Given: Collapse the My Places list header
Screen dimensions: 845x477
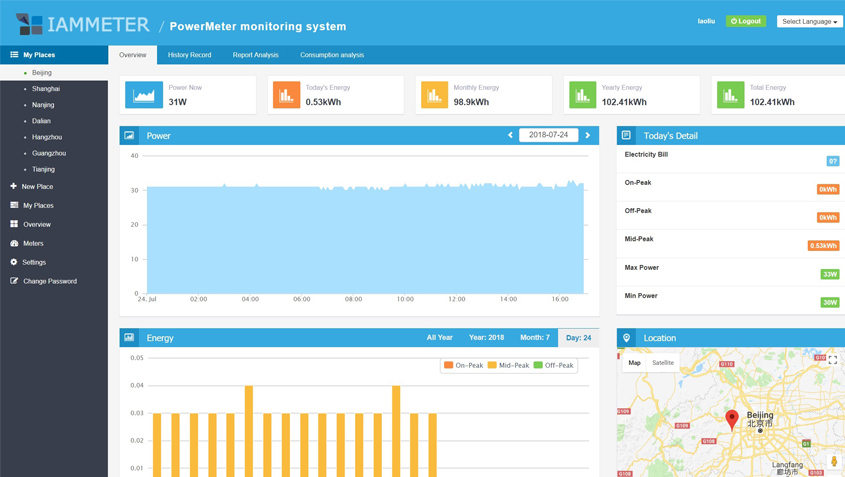Looking at the screenshot, I should pos(39,55).
